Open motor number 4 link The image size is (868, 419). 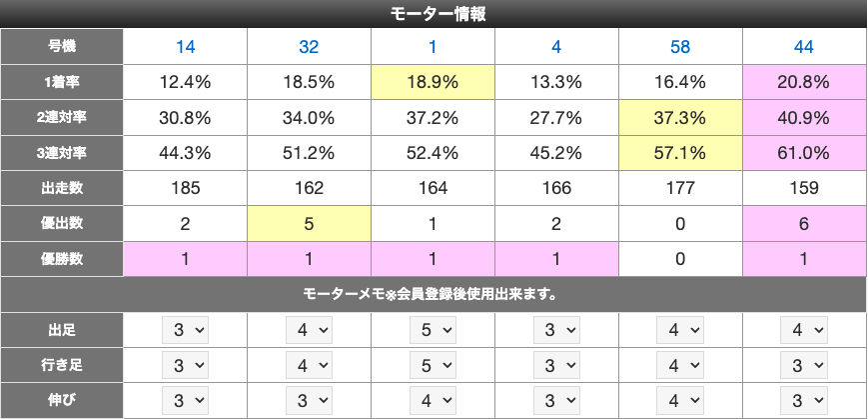(x=556, y=46)
